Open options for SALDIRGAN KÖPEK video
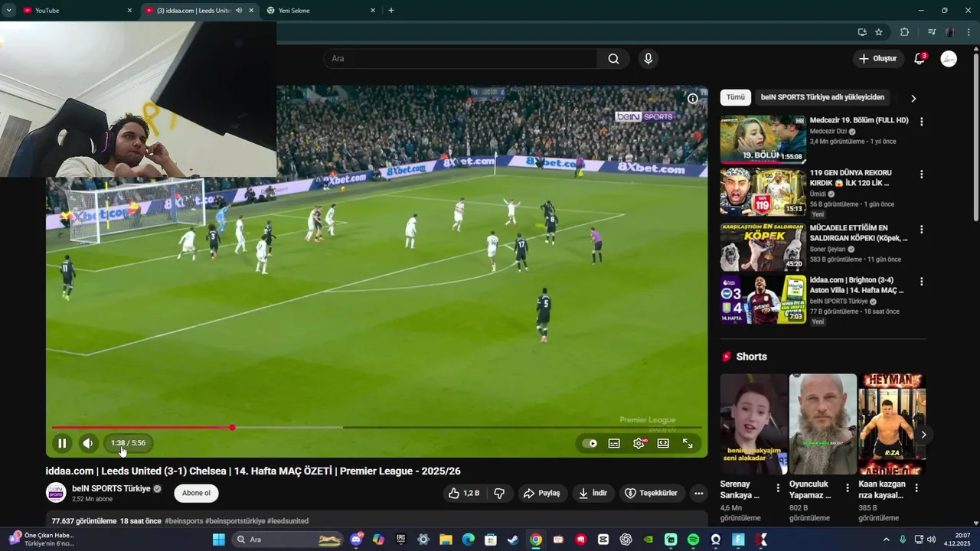Screen dimensions: 980x551 point(921,230)
